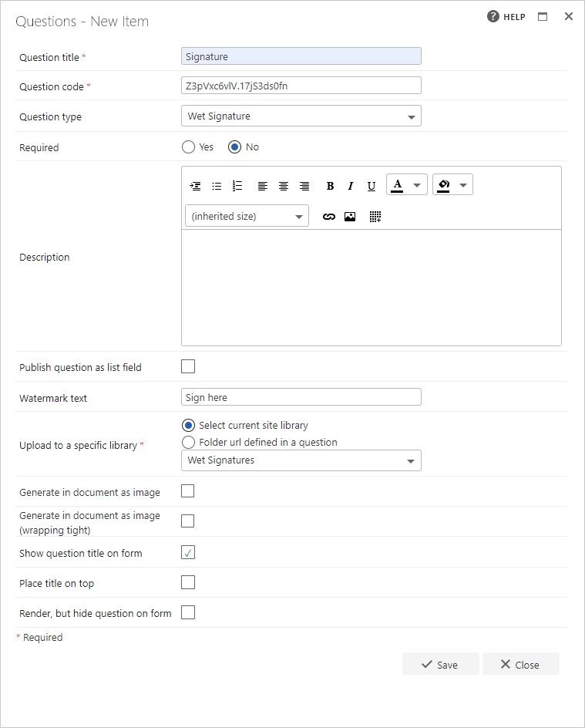The height and width of the screenshot is (728, 585).
Task: Check Render, but hide question on form
Action: [x=188, y=612]
